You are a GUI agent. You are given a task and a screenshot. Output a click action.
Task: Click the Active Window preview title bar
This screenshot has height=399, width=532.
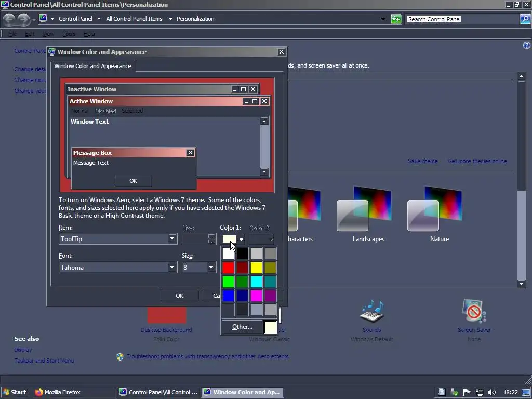(169, 101)
